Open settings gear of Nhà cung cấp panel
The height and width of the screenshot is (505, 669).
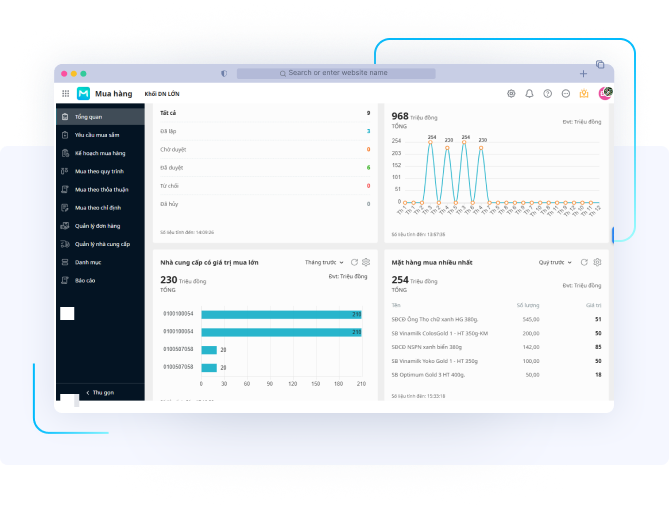tap(366, 262)
